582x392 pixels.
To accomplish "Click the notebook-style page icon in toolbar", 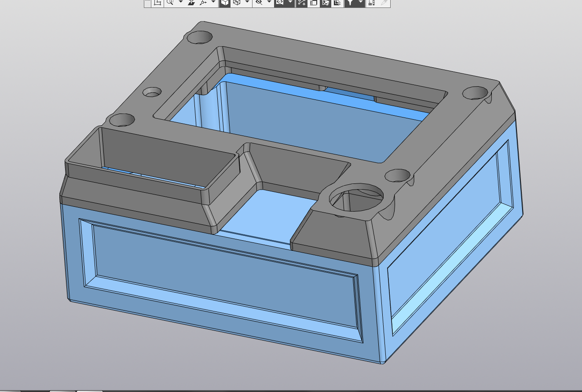I will 313,3.
